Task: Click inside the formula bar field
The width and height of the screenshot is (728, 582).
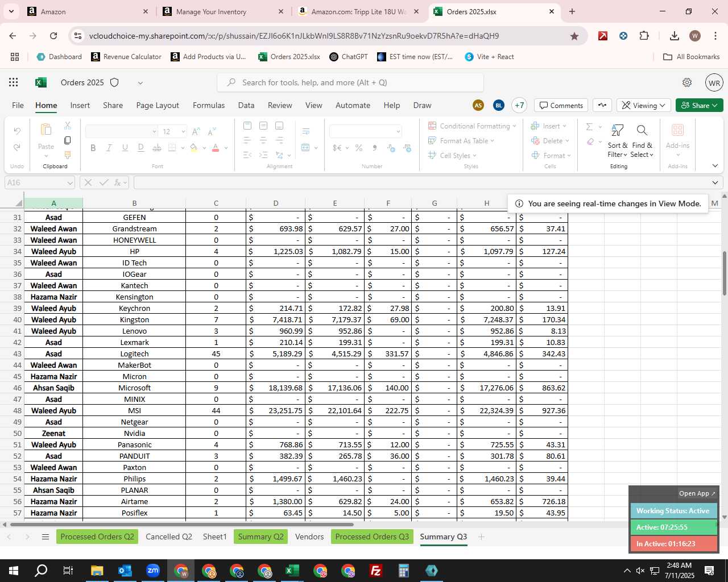Action: (421, 182)
